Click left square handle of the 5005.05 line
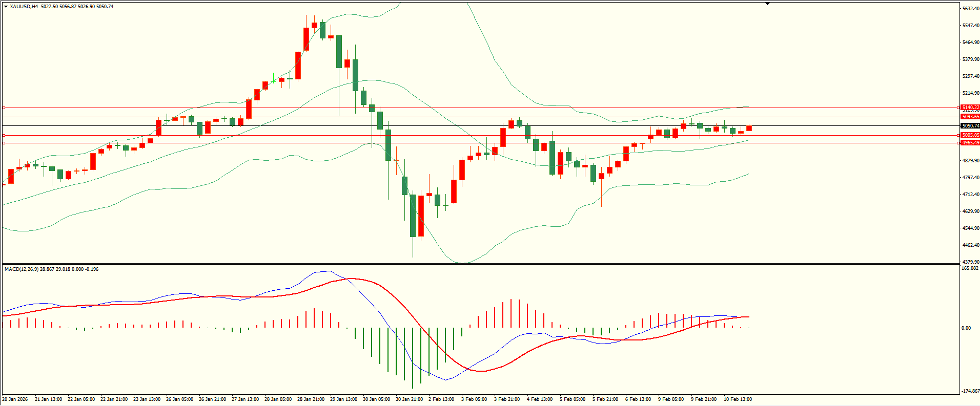Image resolution: width=980 pixels, height=406 pixels. [4, 135]
